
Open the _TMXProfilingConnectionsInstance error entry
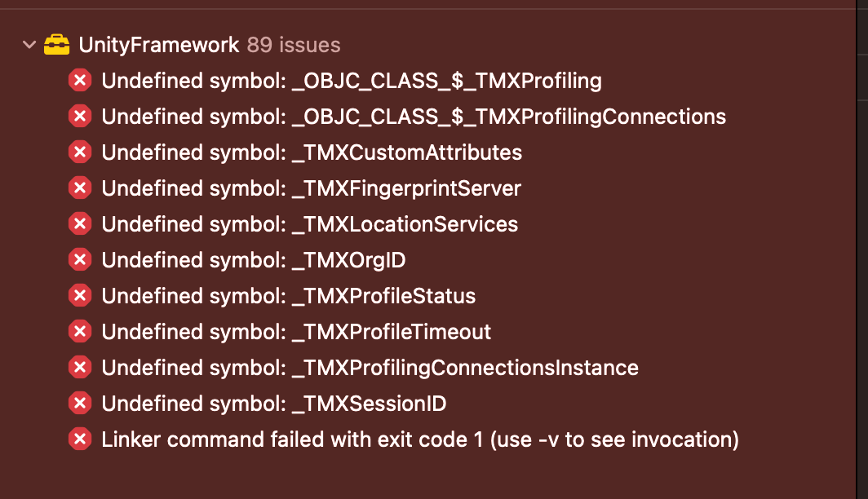point(370,368)
